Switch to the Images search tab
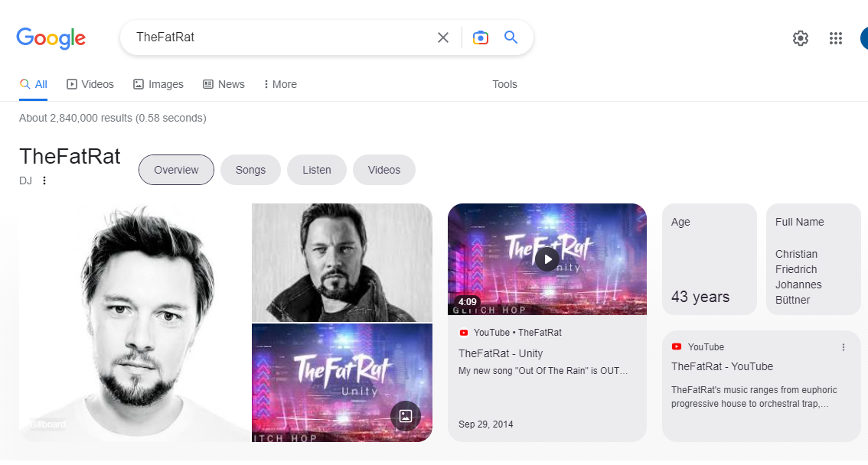The image size is (868, 465). point(158,84)
